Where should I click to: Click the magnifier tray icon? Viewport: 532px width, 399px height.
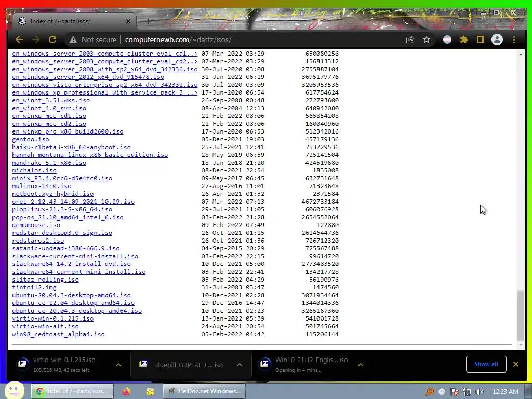430,392
